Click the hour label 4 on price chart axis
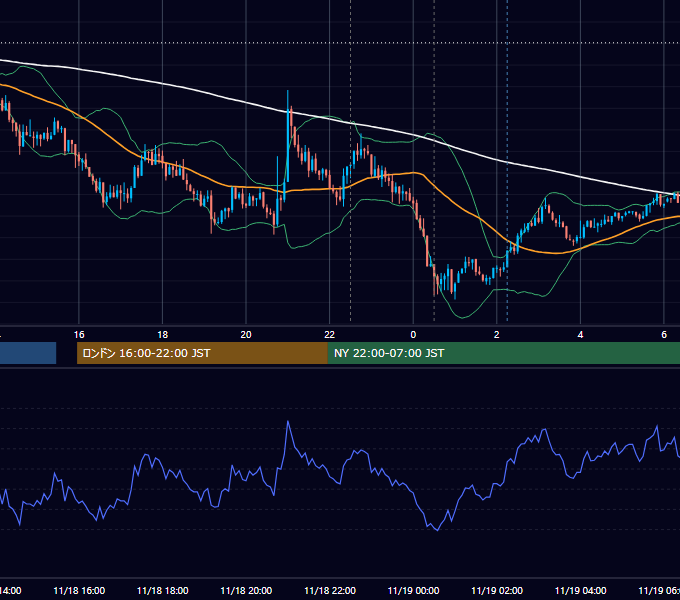This screenshot has width=680, height=600. pos(580,335)
